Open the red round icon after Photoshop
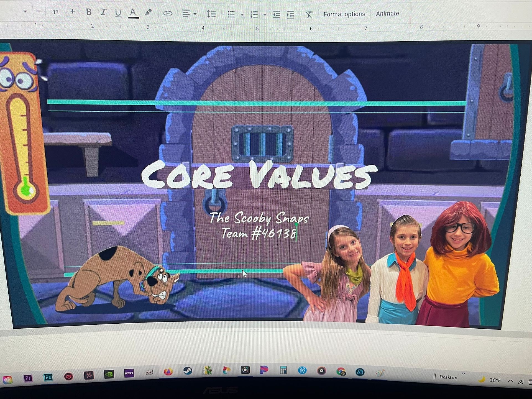532x399 pixels. (x=68, y=376)
